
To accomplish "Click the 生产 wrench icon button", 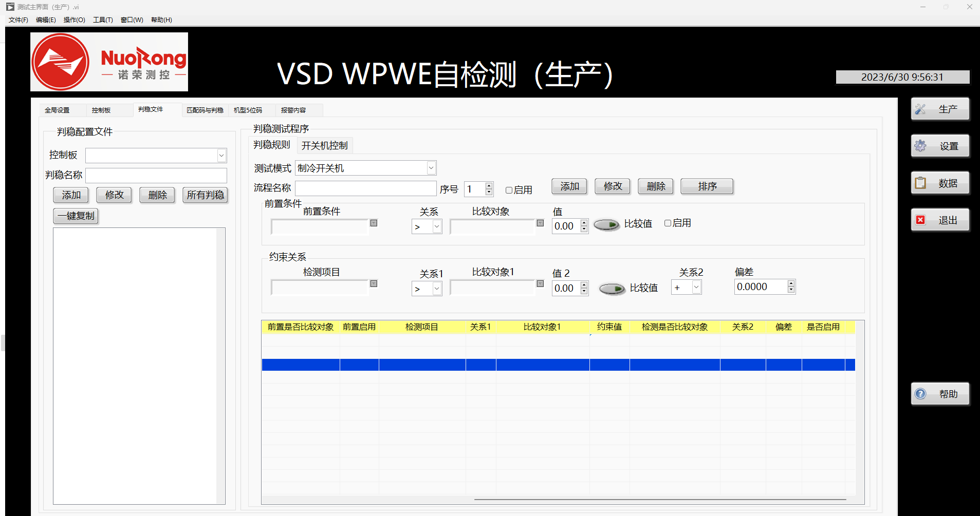I will (920, 108).
